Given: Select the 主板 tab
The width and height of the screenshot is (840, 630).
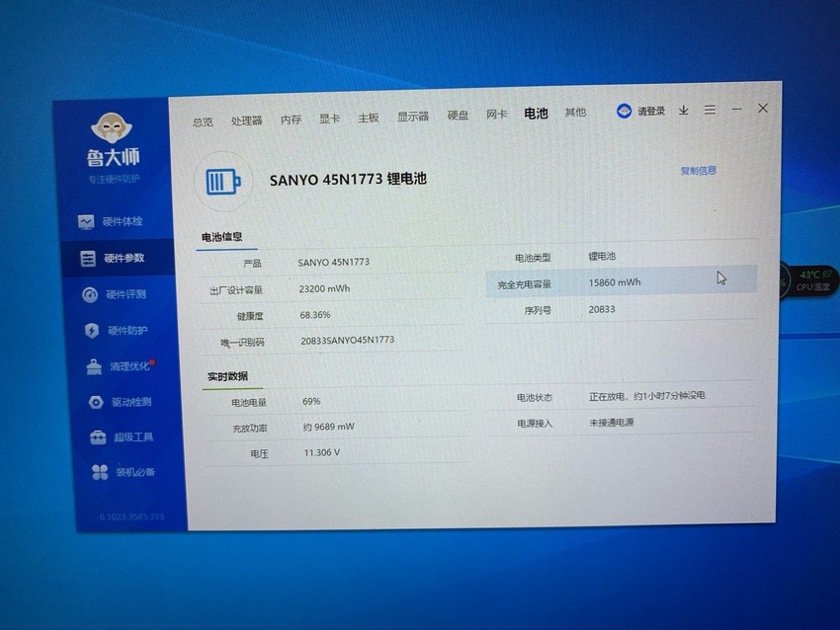Looking at the screenshot, I should pos(369,118).
